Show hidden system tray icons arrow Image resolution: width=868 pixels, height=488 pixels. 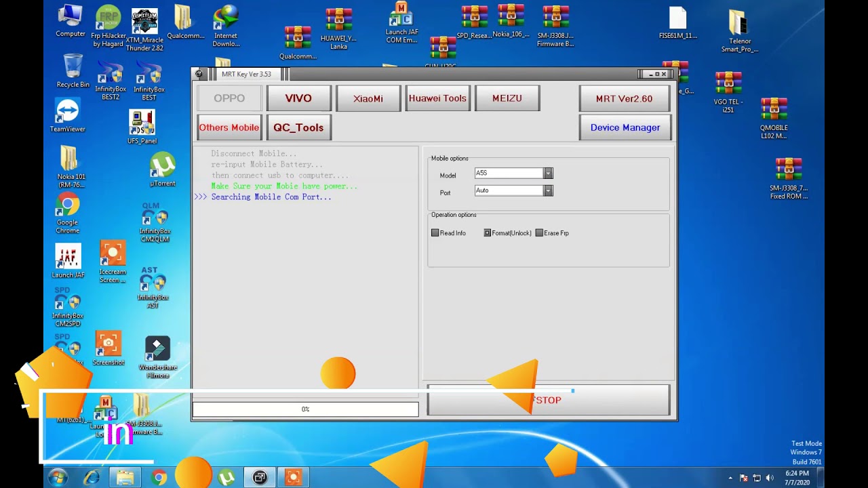coord(730,478)
